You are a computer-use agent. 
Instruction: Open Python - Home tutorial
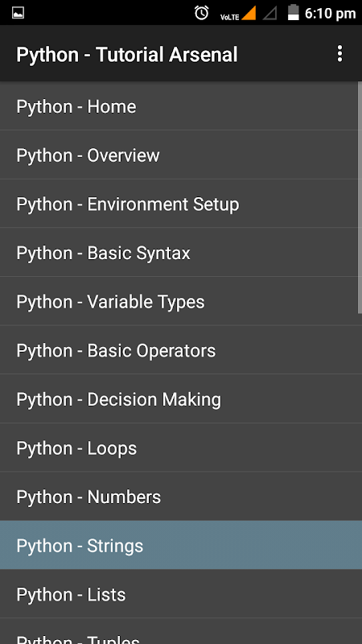[x=179, y=106]
